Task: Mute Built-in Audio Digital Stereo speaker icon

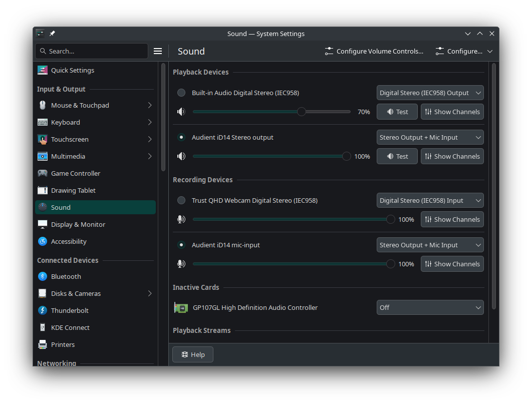Action: (x=181, y=112)
